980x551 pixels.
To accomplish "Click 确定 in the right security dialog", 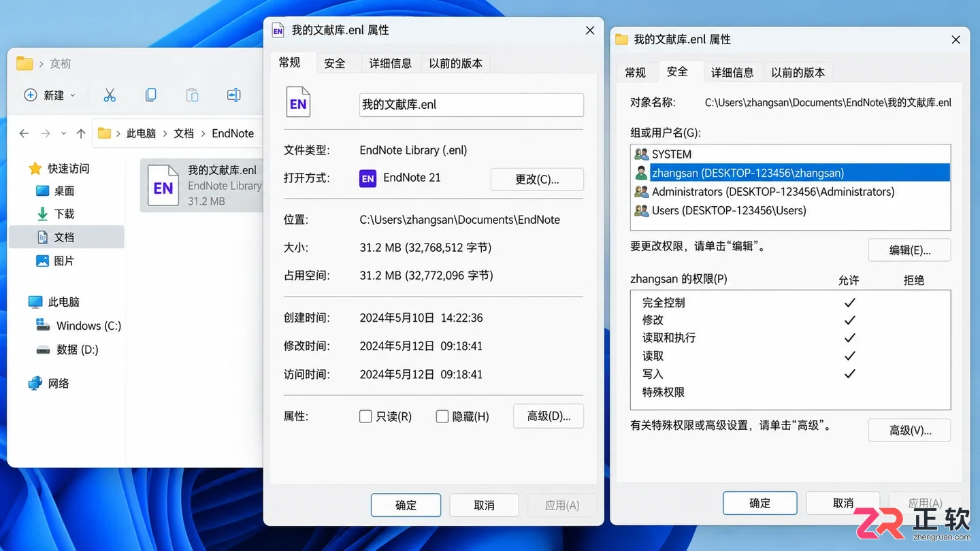I will (759, 503).
